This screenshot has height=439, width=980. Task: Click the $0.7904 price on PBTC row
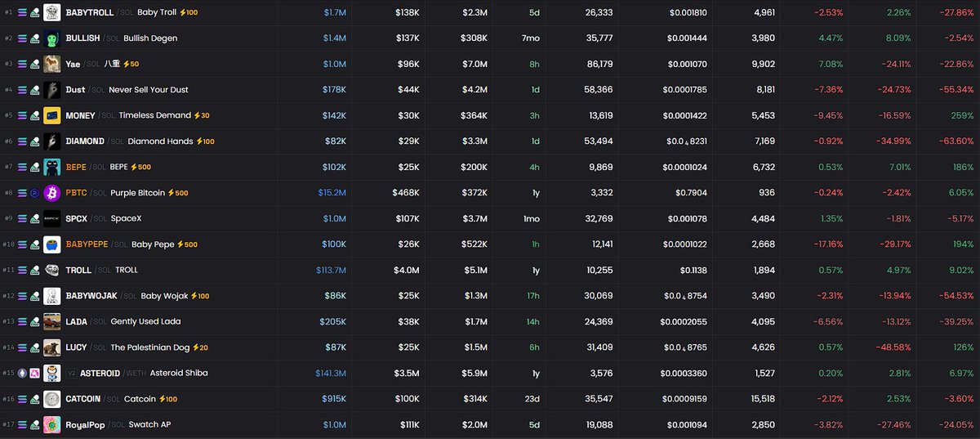click(x=690, y=193)
